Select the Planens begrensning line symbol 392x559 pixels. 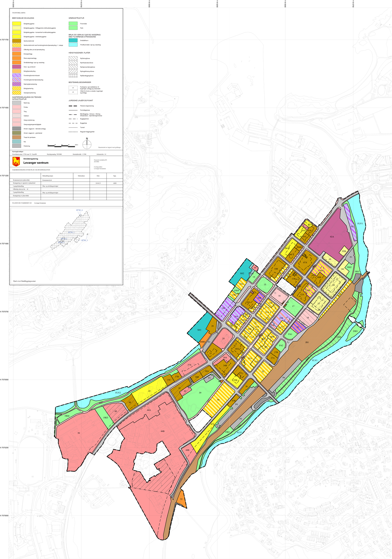click(73, 106)
